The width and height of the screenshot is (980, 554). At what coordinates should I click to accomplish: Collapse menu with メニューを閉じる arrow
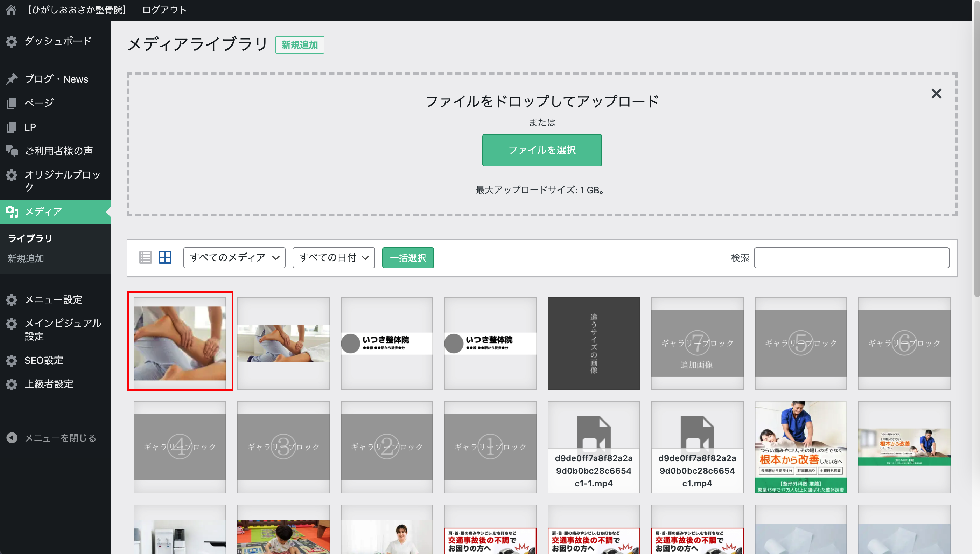point(12,438)
